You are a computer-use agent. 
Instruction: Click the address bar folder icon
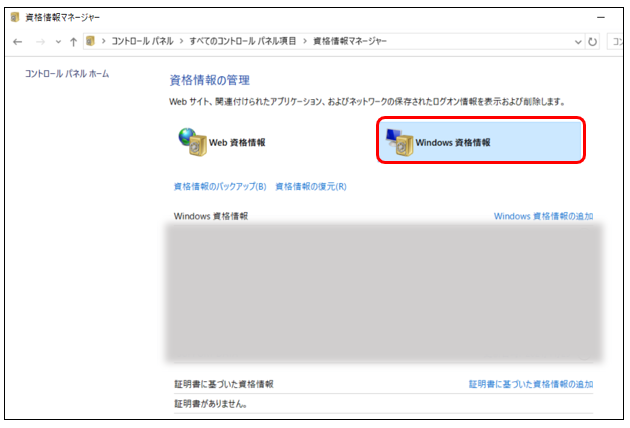[91, 41]
